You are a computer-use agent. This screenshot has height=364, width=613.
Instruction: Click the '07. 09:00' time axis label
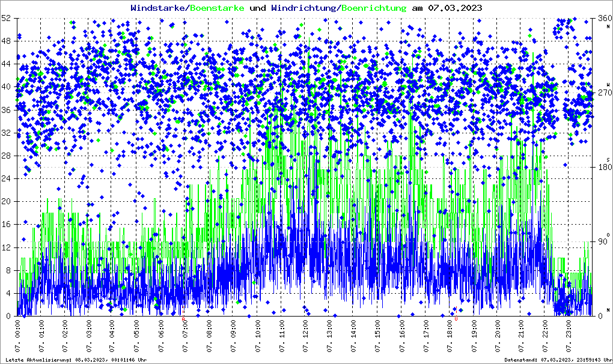(233, 336)
